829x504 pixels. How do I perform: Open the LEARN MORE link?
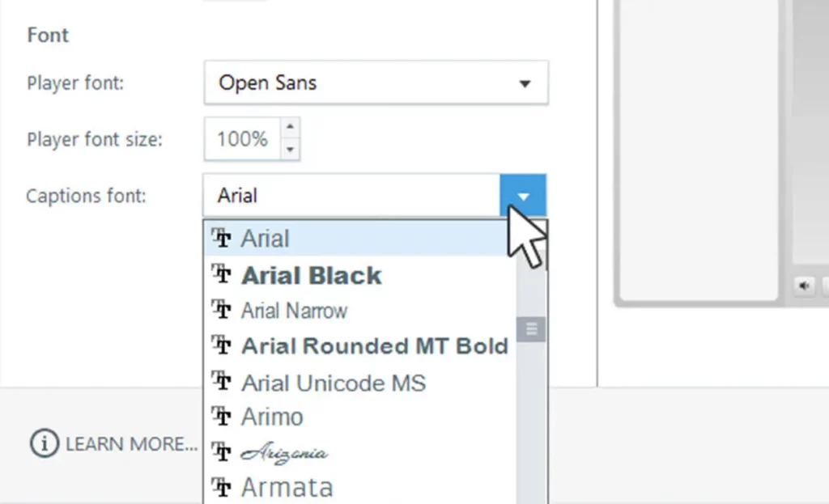[131, 444]
